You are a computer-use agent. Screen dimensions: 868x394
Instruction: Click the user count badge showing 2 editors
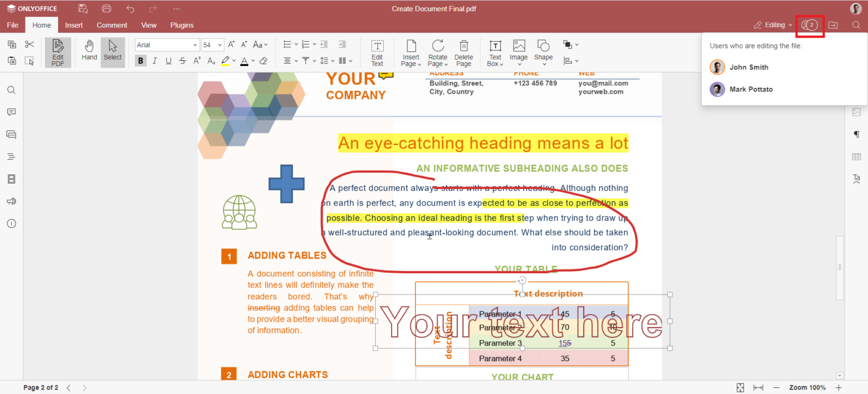tap(810, 25)
